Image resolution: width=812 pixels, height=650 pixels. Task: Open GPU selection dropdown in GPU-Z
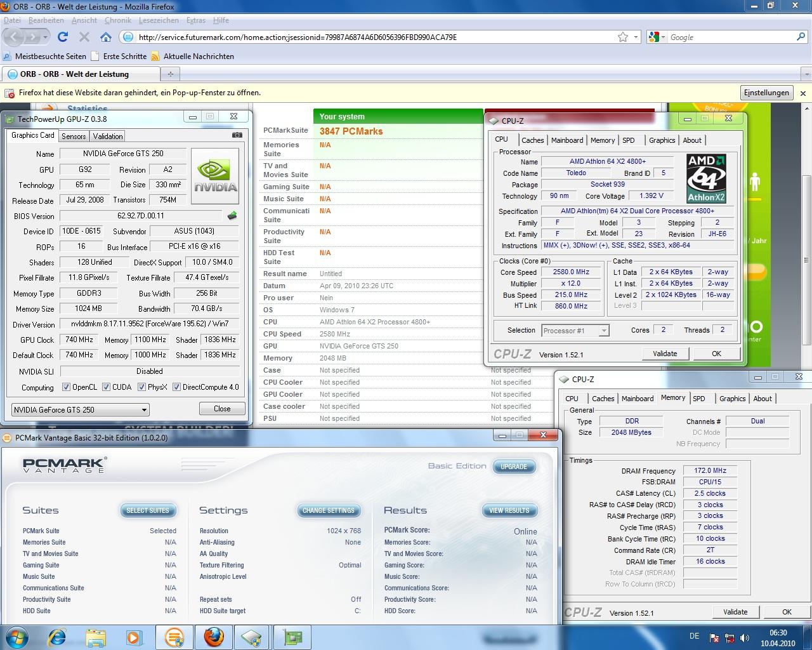click(x=81, y=409)
